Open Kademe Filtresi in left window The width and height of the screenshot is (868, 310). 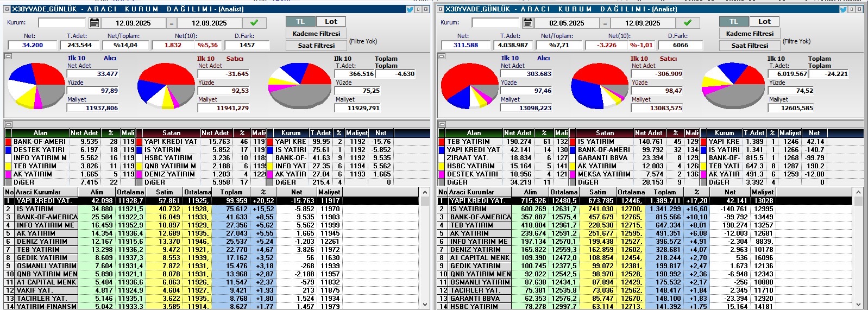(x=316, y=34)
